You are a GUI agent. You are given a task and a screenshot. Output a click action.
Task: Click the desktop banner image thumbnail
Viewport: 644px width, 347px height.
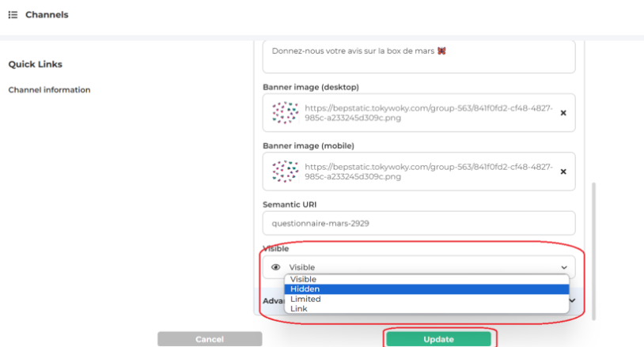tap(285, 113)
